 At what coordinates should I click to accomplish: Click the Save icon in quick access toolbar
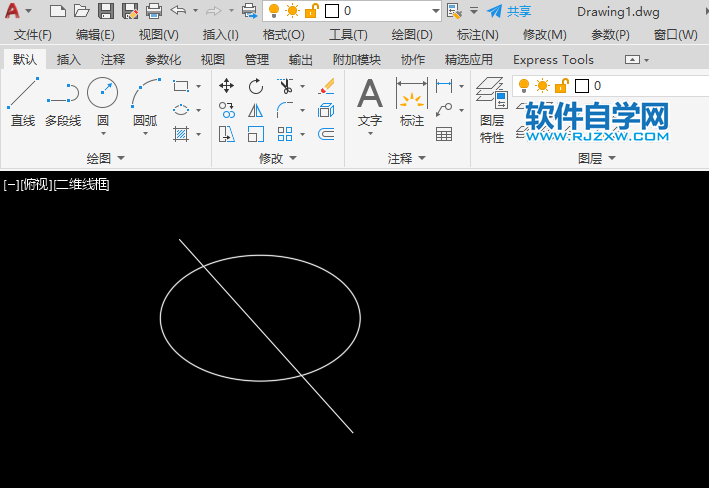(106, 11)
